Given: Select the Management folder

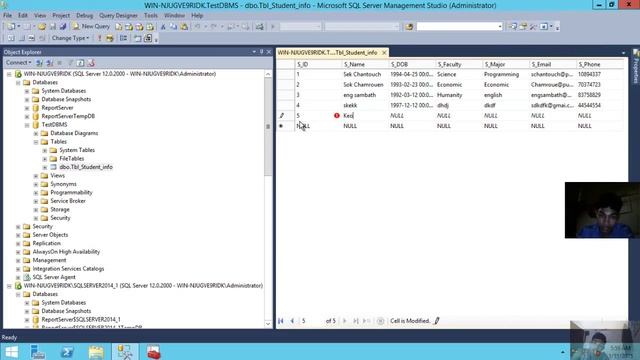Looking at the screenshot, I should (49, 260).
